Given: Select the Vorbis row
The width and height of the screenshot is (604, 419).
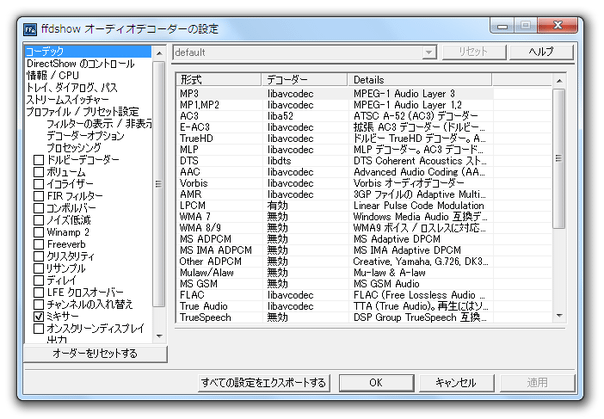Looking at the screenshot, I should [335, 183].
